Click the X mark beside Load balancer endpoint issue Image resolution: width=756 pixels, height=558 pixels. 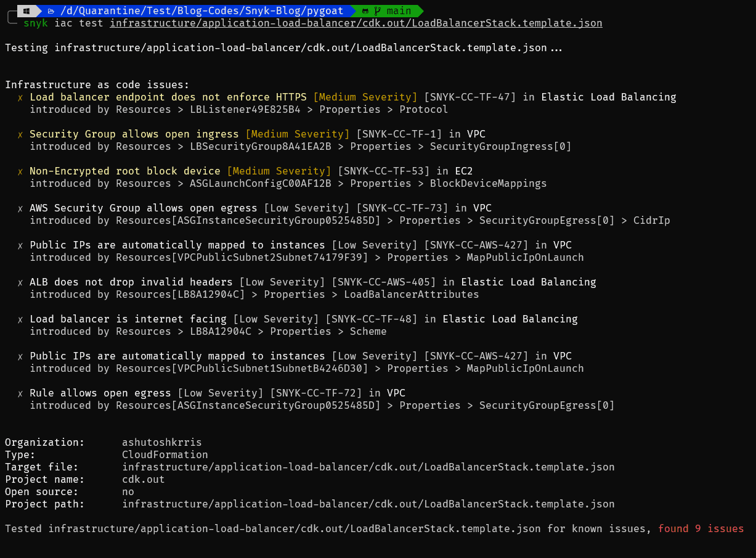pos(20,97)
